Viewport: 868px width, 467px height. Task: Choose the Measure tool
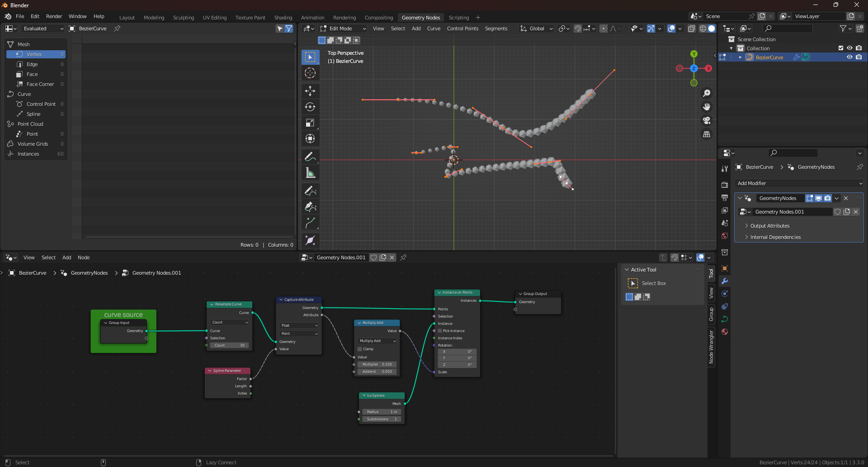coord(310,173)
